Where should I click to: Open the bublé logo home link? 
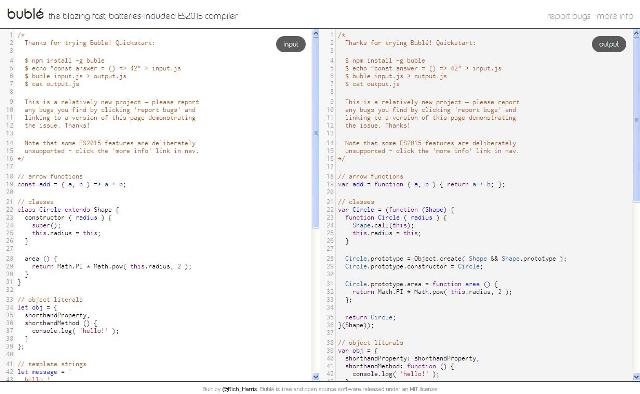pos(25,14)
